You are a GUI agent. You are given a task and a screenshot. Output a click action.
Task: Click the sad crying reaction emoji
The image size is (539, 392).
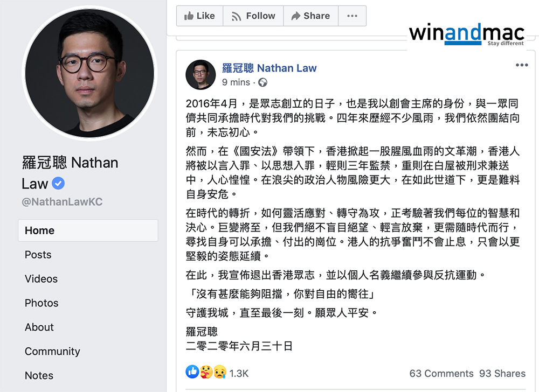tap(219, 373)
